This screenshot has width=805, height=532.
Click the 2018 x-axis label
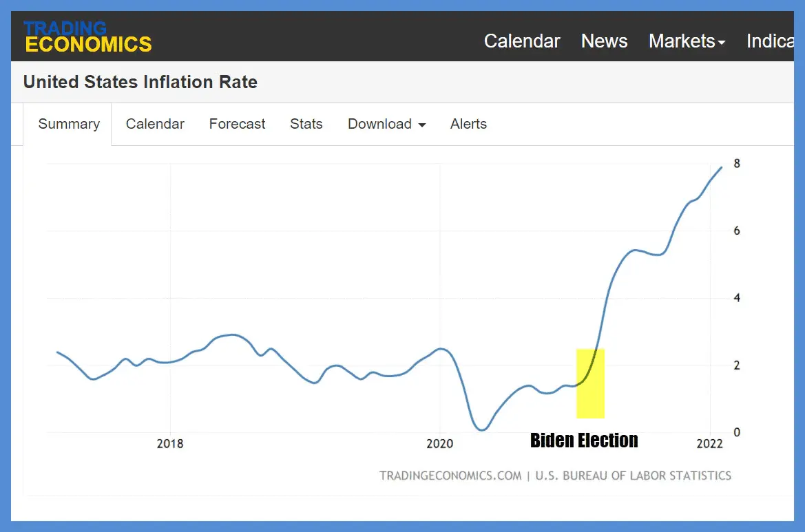[x=170, y=444]
